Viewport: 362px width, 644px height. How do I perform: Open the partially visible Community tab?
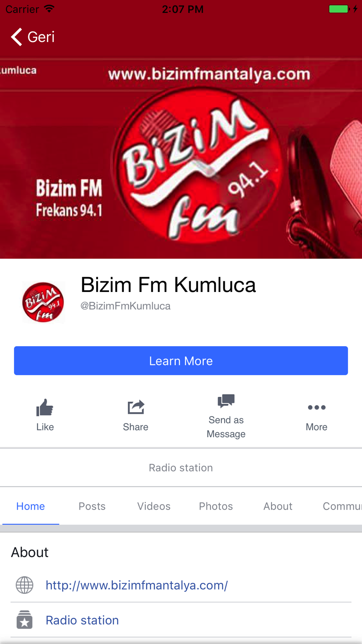click(x=342, y=506)
